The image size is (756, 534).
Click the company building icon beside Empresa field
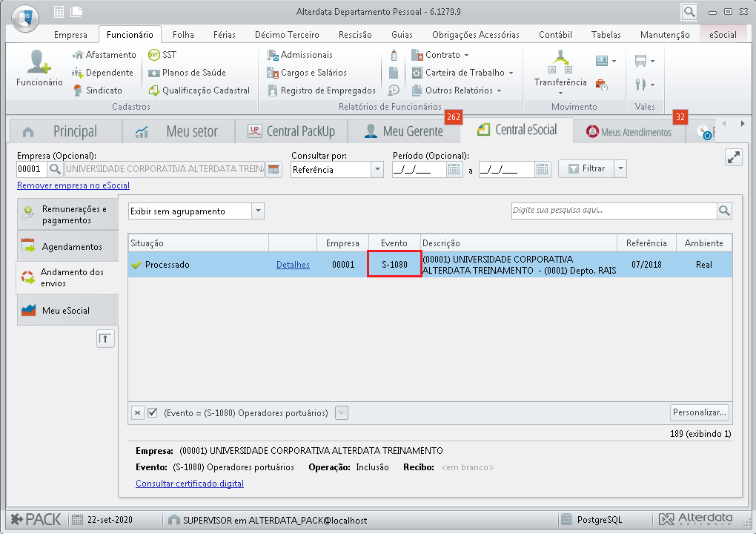click(x=273, y=169)
